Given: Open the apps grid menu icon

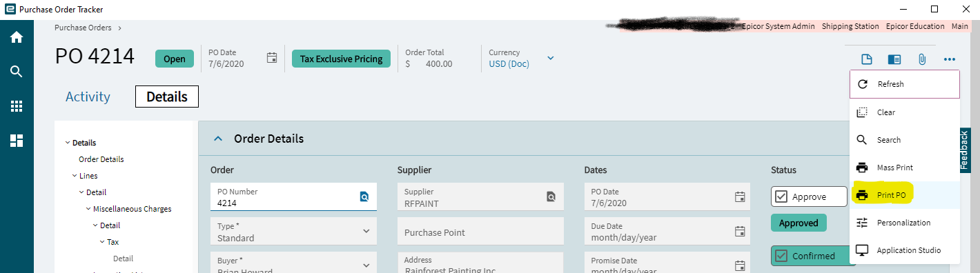Looking at the screenshot, I should pos(17,106).
